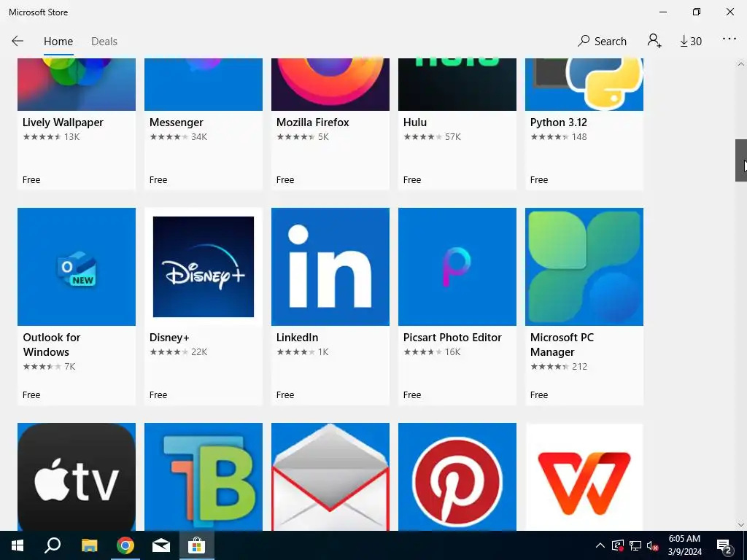
Task: Show hidden tray icons chevron
Action: [600, 545]
